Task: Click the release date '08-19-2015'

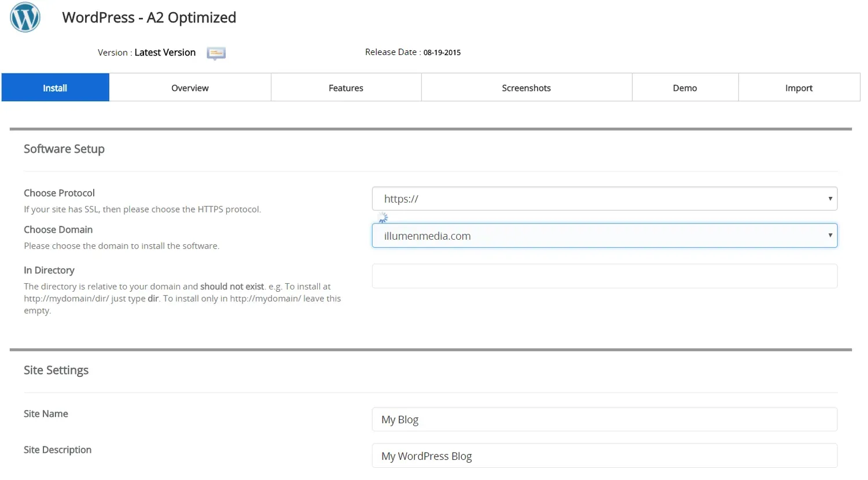Action: tap(442, 53)
